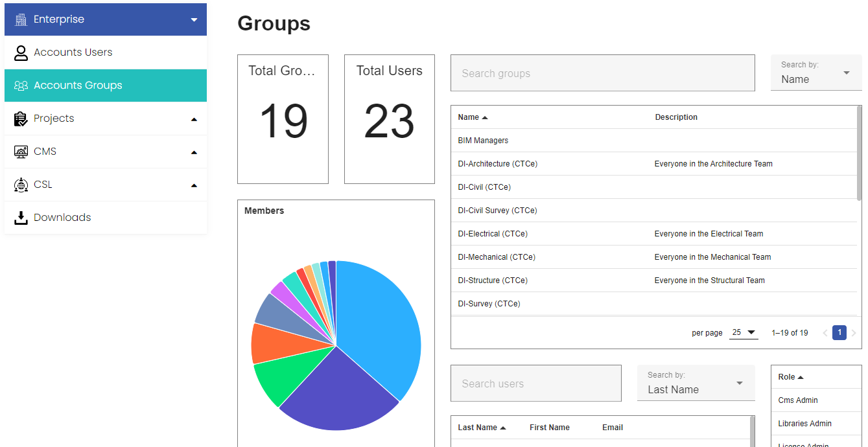Click the Projects clipboard icon
868x447 pixels.
[21, 119]
